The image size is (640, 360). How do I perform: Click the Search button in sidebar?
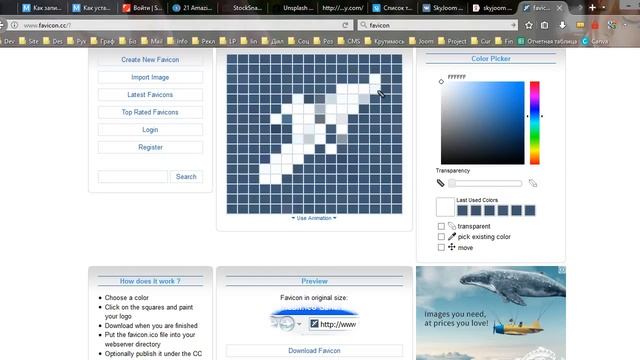(x=186, y=177)
